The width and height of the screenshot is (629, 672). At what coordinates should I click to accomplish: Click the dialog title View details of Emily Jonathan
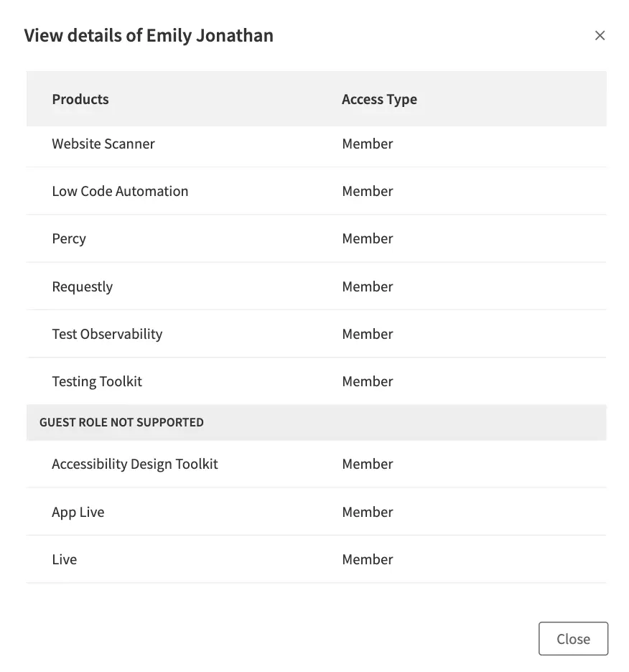149,34
